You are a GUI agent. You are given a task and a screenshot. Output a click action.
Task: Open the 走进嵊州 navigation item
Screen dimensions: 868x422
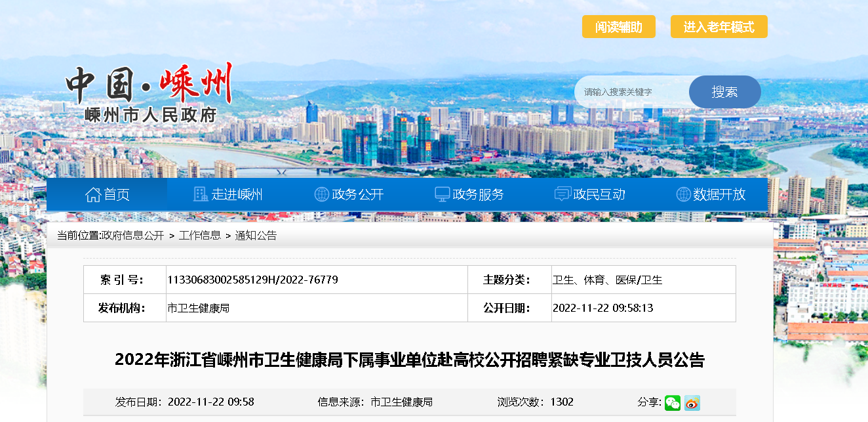[228, 194]
